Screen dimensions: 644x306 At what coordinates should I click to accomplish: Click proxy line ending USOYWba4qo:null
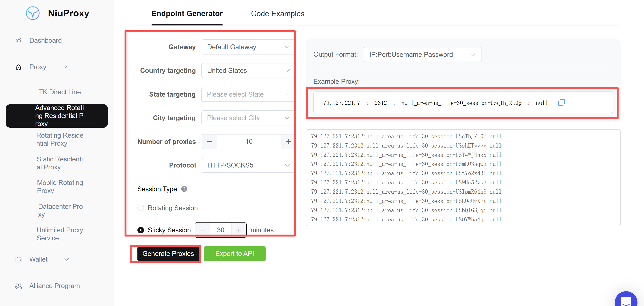[x=406, y=220]
